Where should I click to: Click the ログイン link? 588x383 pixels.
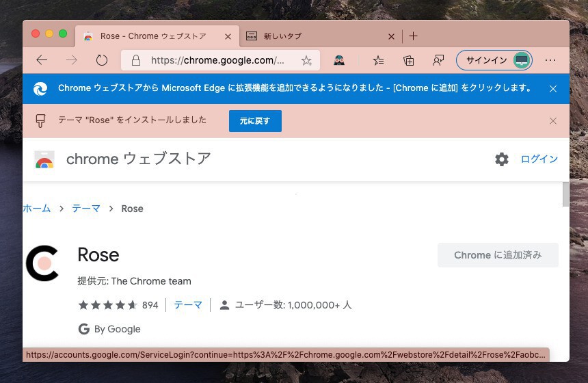(539, 159)
